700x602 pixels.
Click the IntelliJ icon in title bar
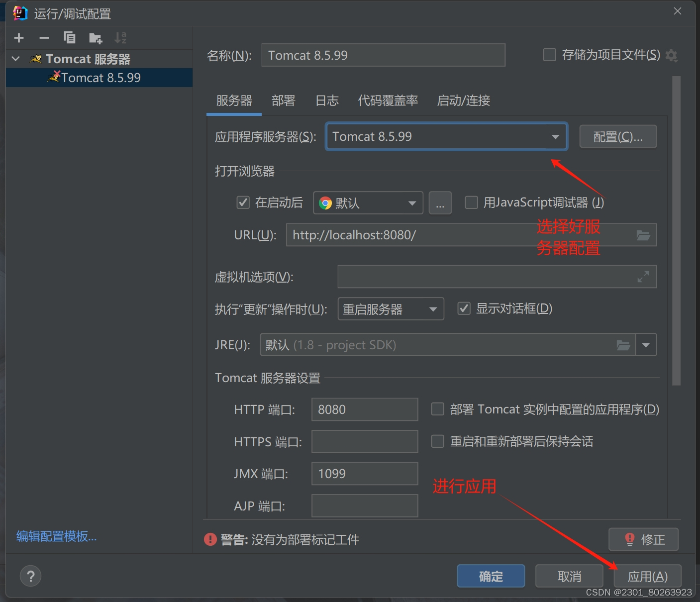pos(20,13)
